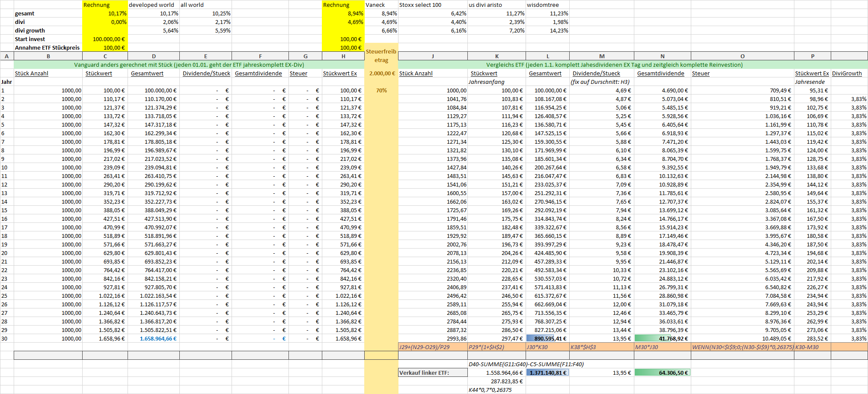Click the column A header
The width and height of the screenshot is (868, 394).
pos(7,56)
